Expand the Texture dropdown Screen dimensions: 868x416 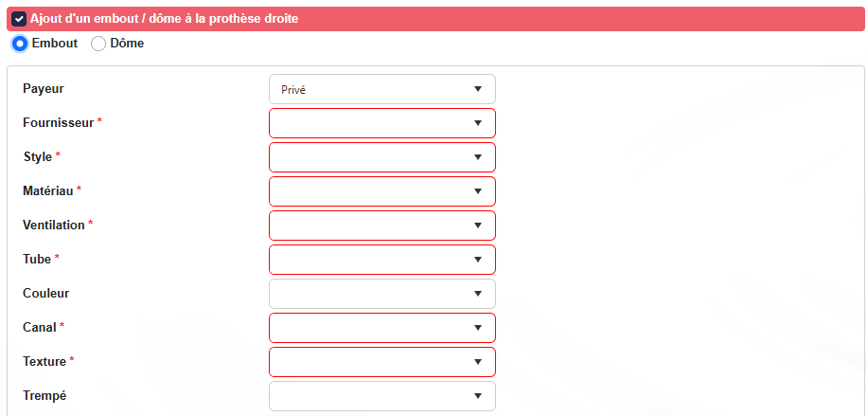(x=382, y=362)
